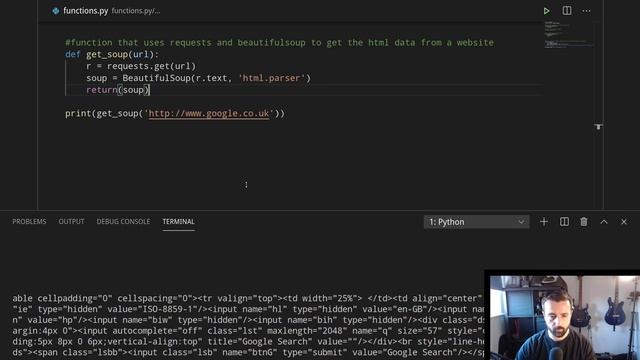The height and width of the screenshot is (360, 640).
Task: Split the terminal panel
Action: coord(564,222)
